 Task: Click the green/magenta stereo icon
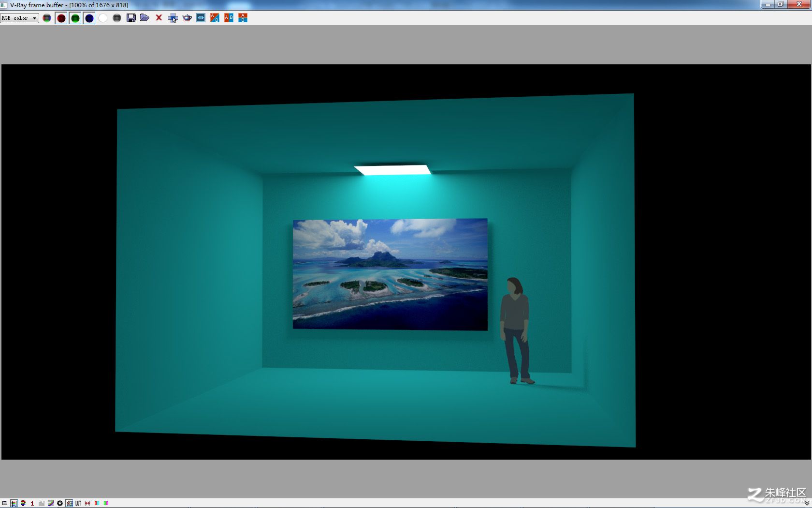coord(106,503)
